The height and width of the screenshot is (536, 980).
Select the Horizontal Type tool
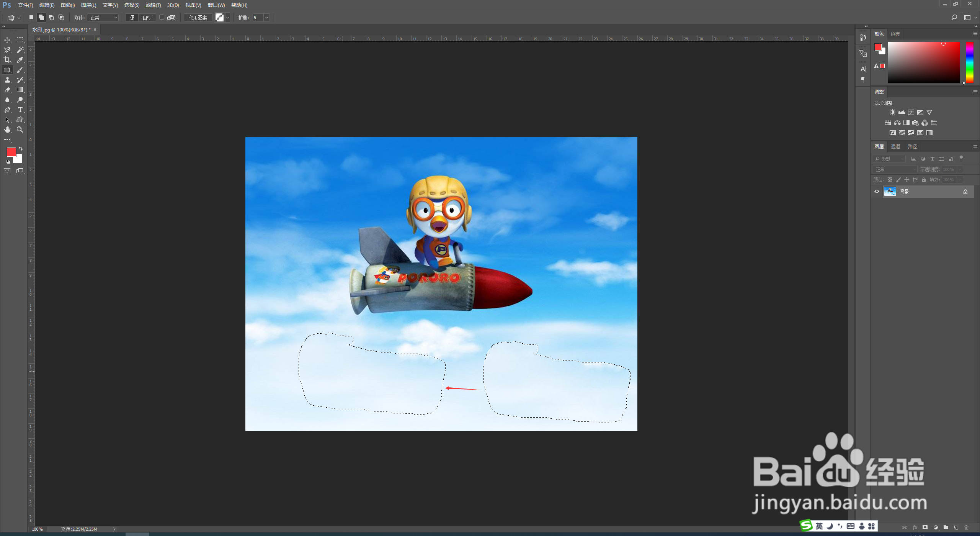click(x=20, y=110)
